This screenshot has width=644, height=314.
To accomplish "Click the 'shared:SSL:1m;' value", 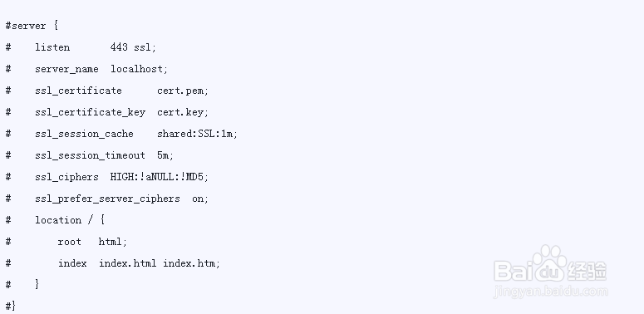I will click(197, 134).
